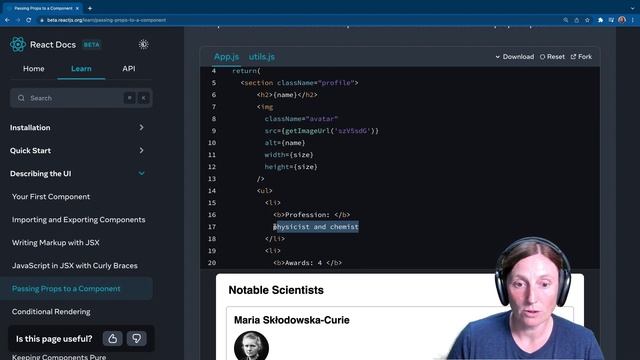Click the '<b>Profession: </b>' code line

click(311, 215)
